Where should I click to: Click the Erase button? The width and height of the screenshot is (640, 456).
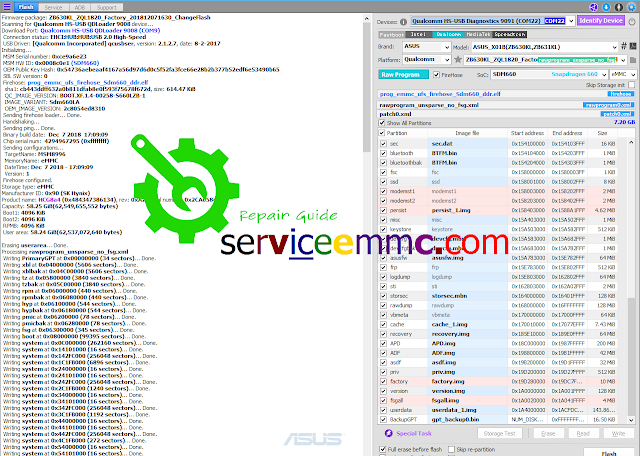click(548, 434)
